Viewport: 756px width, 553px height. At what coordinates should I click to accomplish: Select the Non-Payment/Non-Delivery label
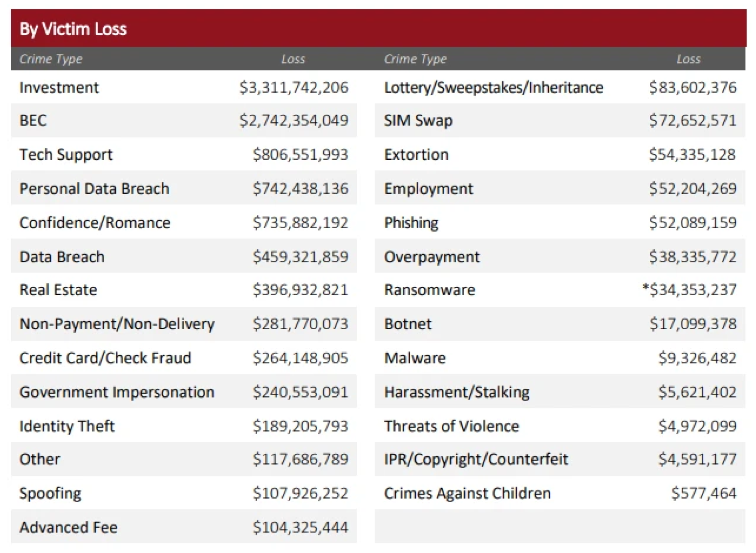point(117,324)
